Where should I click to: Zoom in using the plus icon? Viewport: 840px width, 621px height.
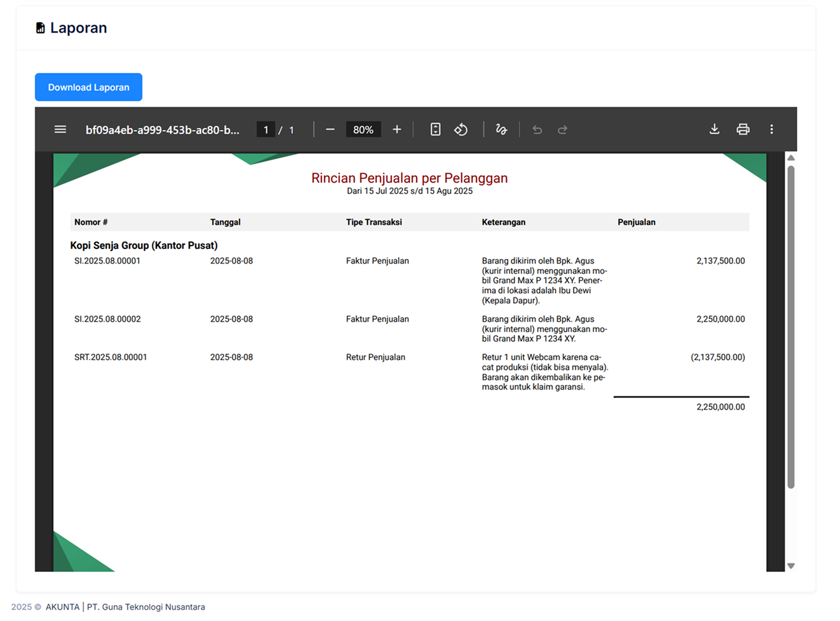coord(397,130)
